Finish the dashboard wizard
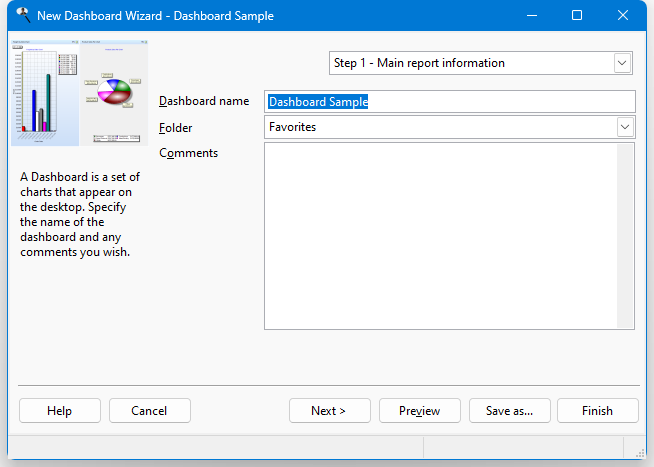Screen dimensions: 654x467 pos(598,411)
